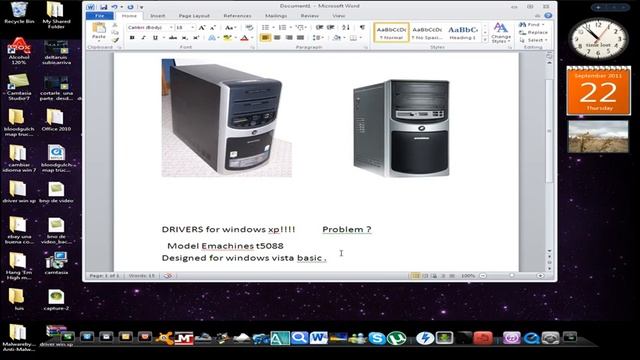Viewport: 640px width, 360px height.
Task: Click the Replace button
Action: [533, 32]
